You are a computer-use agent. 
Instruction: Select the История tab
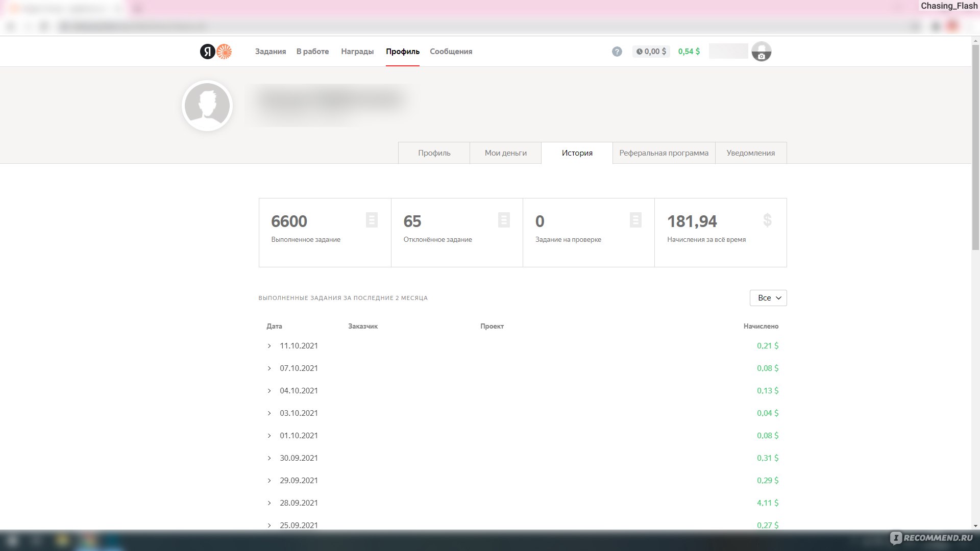[x=577, y=153]
